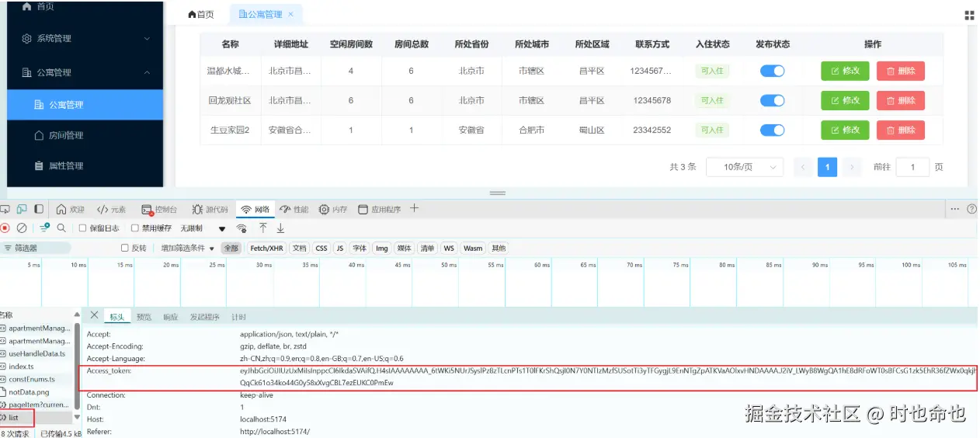Click the import HAR upload arrow icon

263,228
